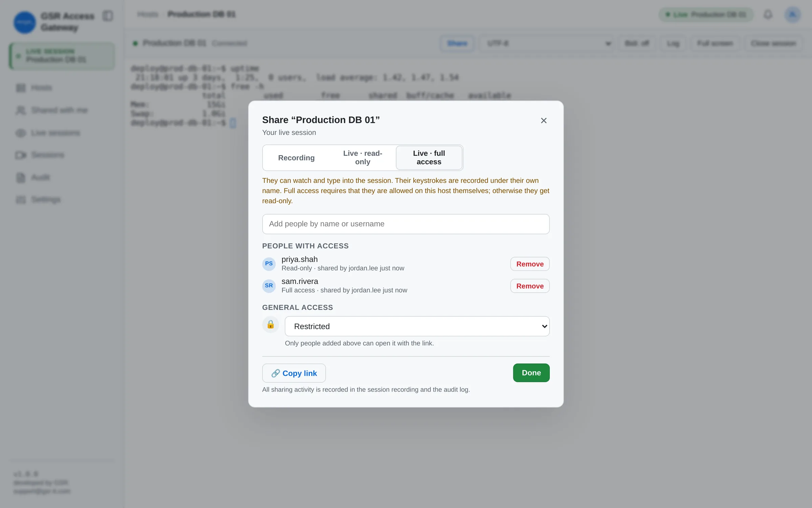Open the Live Session Production DB 01 card

62,56
